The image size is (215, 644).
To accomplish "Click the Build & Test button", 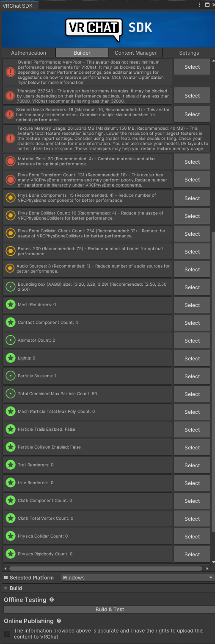I will point(109,609).
